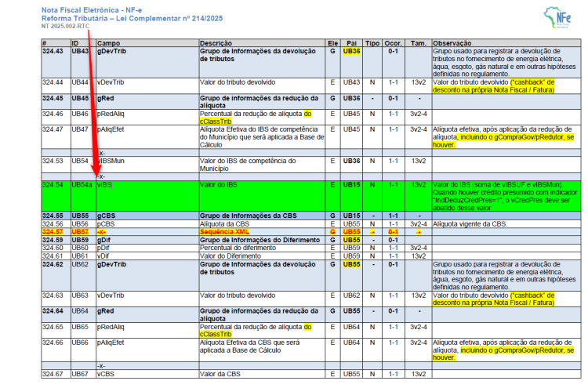Select 'Alíquota Efetiva da CBS que será aplicada'

(x=249, y=346)
